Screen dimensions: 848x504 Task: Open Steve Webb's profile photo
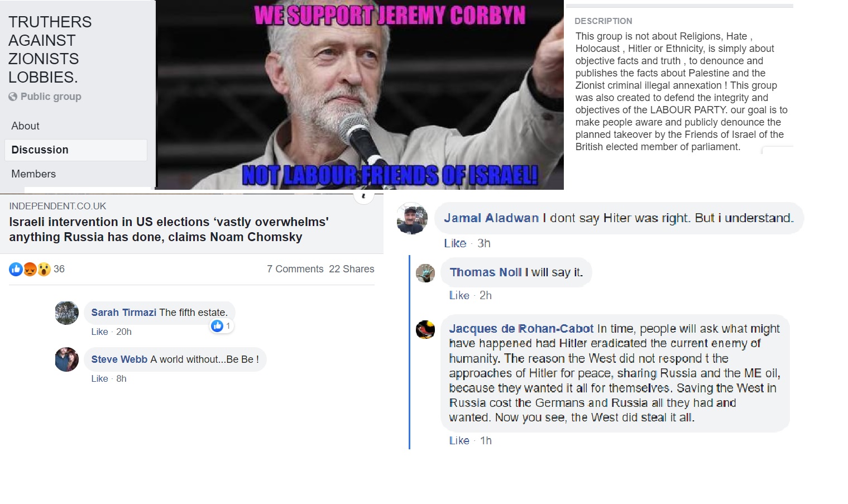pyautogui.click(x=67, y=359)
